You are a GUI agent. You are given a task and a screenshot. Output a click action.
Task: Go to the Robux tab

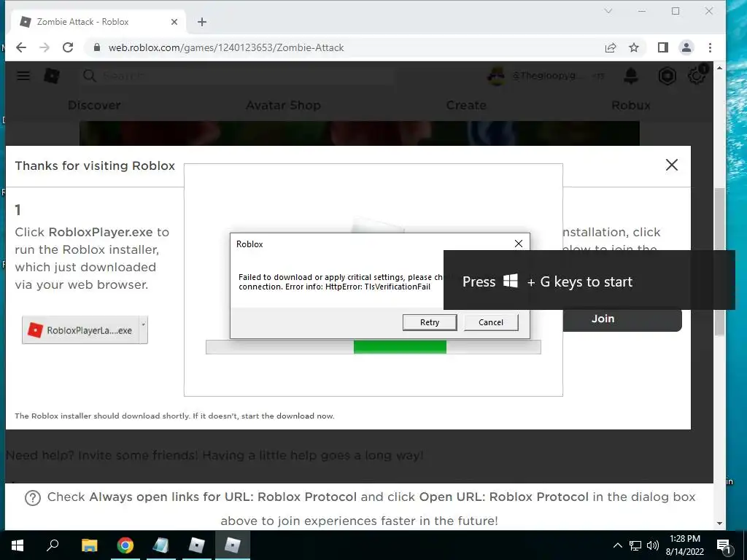631,105
